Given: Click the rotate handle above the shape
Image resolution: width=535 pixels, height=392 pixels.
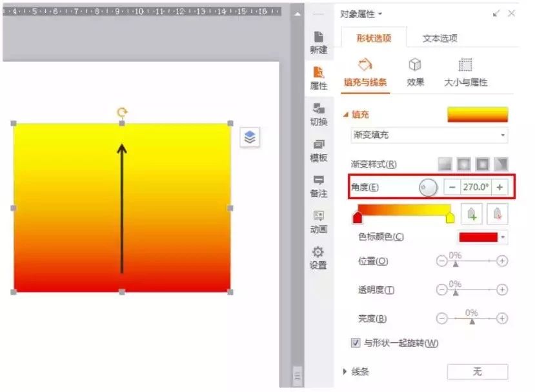Looking at the screenshot, I should click(122, 112).
